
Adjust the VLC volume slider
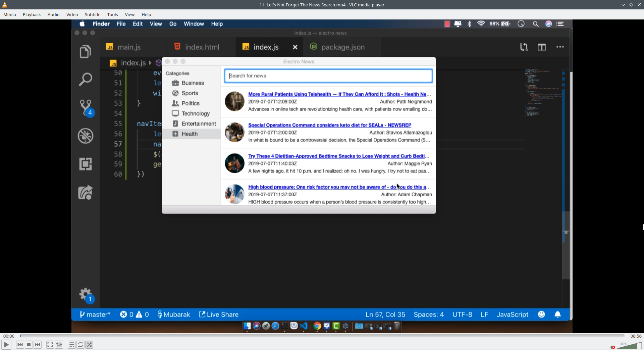point(630,346)
